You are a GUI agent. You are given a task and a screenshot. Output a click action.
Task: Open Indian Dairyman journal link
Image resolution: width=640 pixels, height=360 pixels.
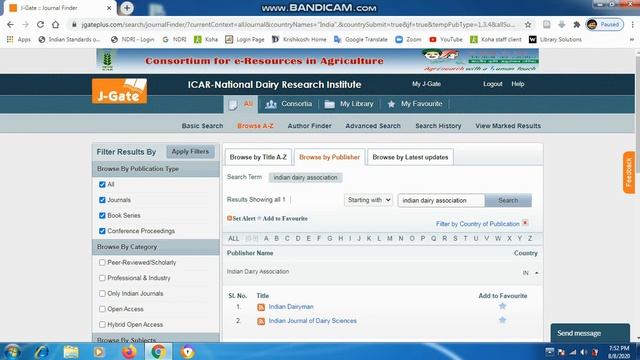click(291, 307)
